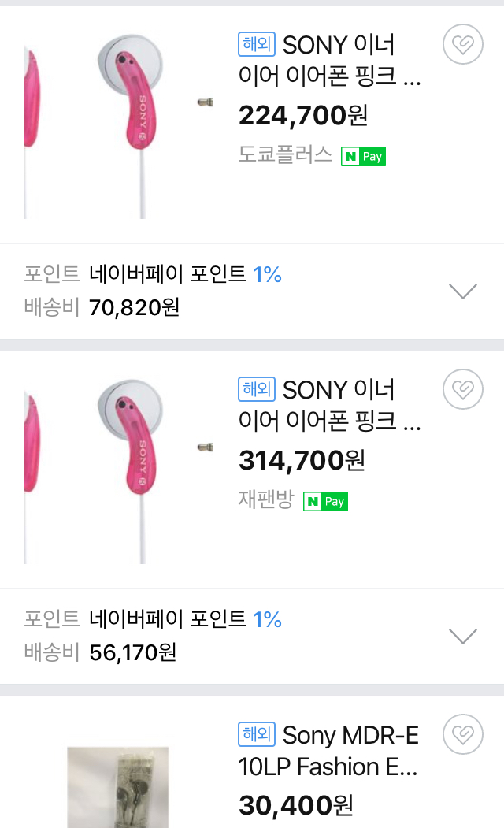Open the 재팬방 seller link

(265, 500)
